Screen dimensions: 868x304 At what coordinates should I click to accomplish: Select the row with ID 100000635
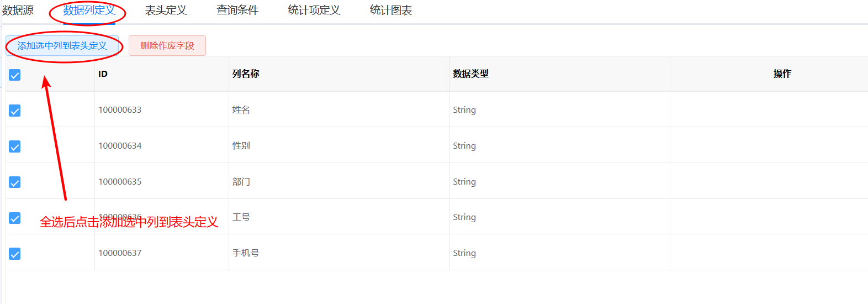pos(437,181)
